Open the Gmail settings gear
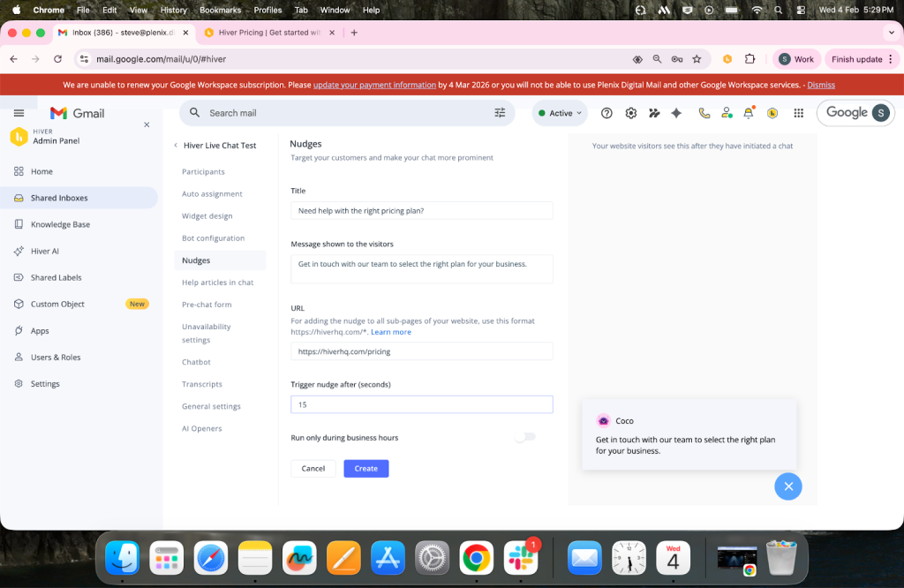This screenshot has height=588, width=904. point(630,113)
